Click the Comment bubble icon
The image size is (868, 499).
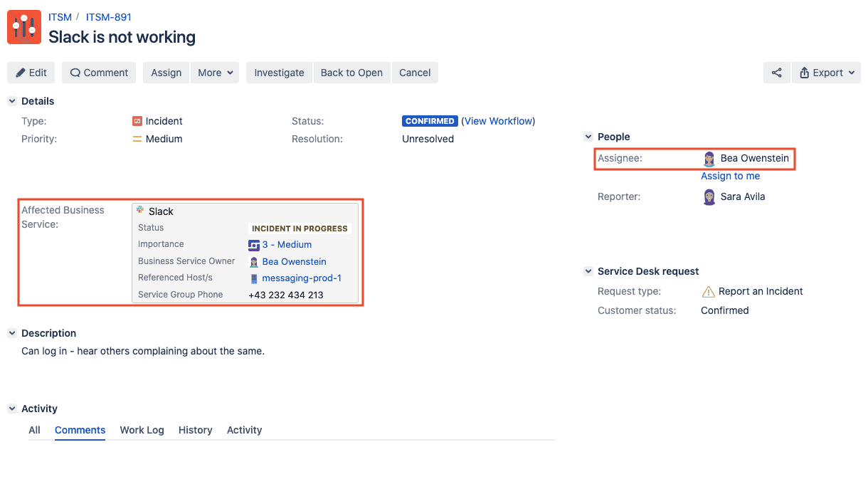pos(75,72)
